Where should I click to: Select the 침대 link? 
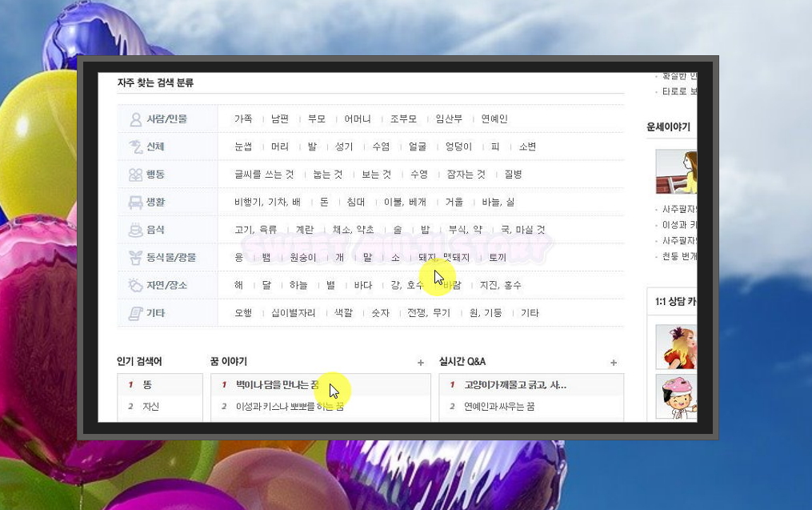click(356, 202)
